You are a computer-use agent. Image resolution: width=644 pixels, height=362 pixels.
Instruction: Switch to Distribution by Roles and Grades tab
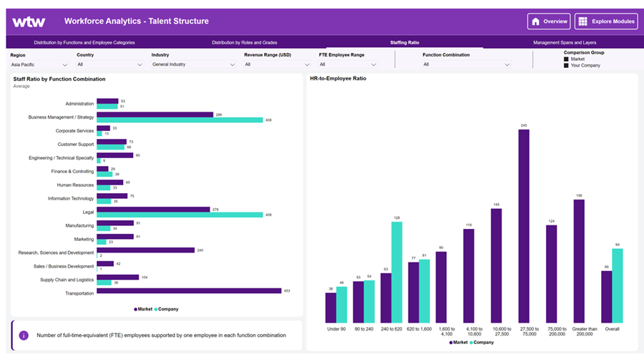pos(245,42)
